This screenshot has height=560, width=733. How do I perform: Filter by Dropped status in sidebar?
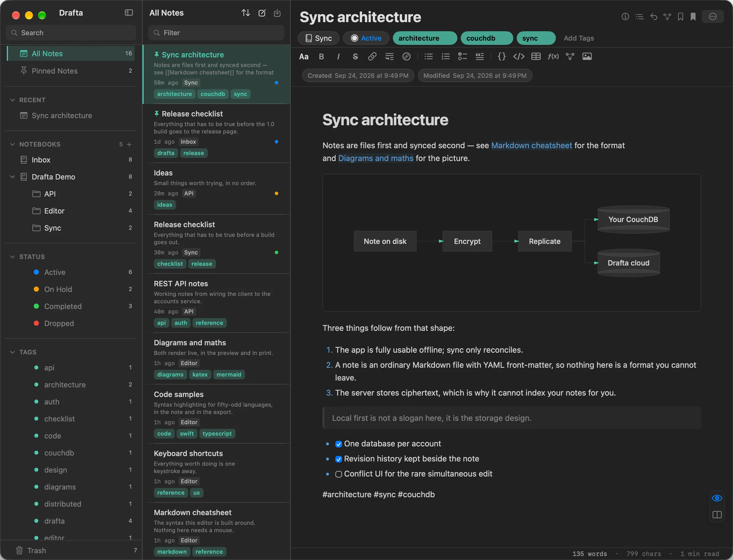[x=71, y=323]
